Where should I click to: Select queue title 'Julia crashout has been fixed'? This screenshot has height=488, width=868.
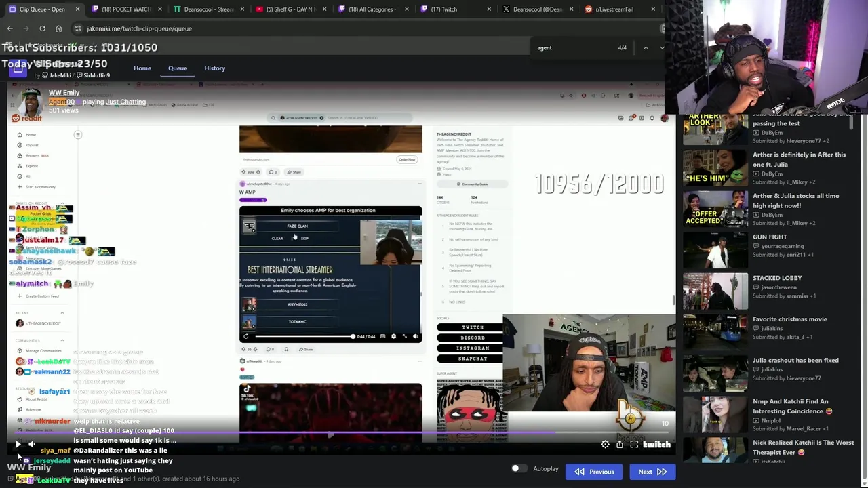pos(795,361)
